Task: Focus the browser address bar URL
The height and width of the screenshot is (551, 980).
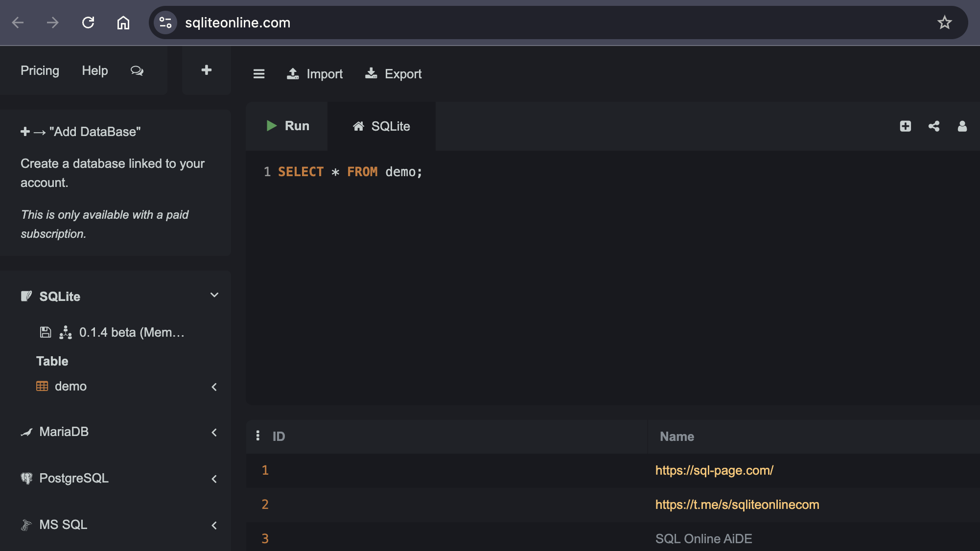Action: (237, 23)
